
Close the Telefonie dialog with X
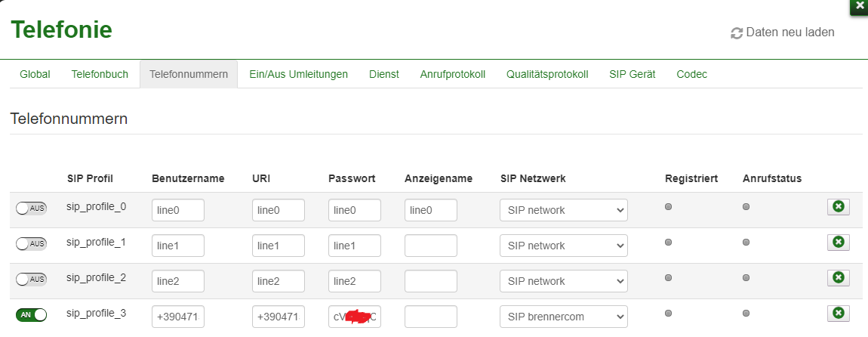point(859,6)
